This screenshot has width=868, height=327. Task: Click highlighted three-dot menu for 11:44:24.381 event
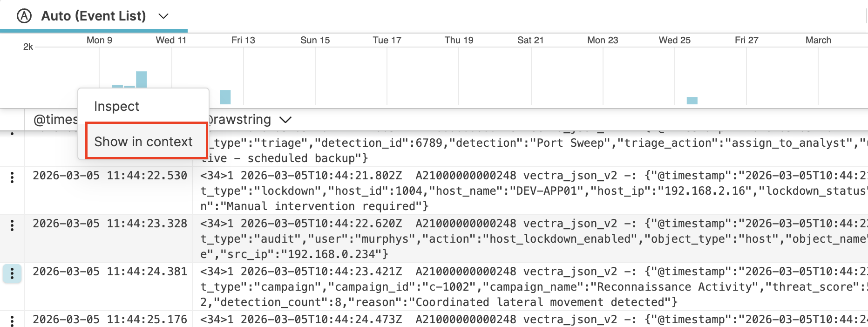(x=12, y=273)
